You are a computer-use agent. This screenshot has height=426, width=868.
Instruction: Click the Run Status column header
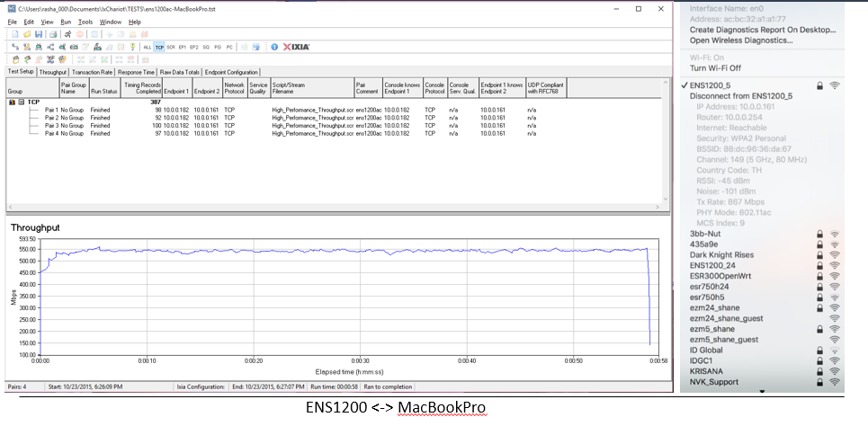[105, 87]
